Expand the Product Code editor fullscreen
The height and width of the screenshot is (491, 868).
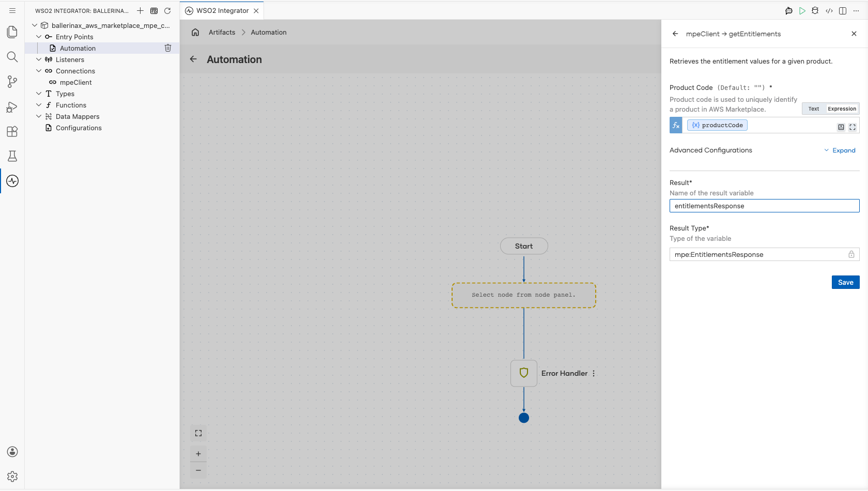(x=853, y=127)
